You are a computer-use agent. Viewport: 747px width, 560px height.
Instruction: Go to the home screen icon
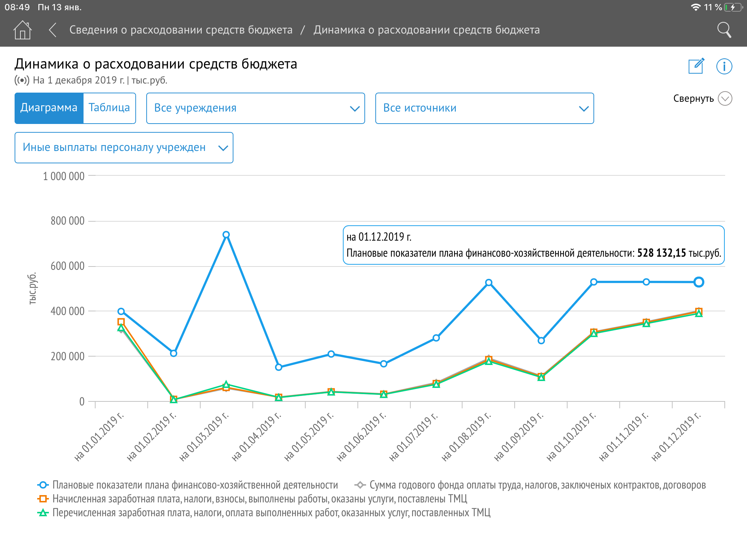point(23,30)
